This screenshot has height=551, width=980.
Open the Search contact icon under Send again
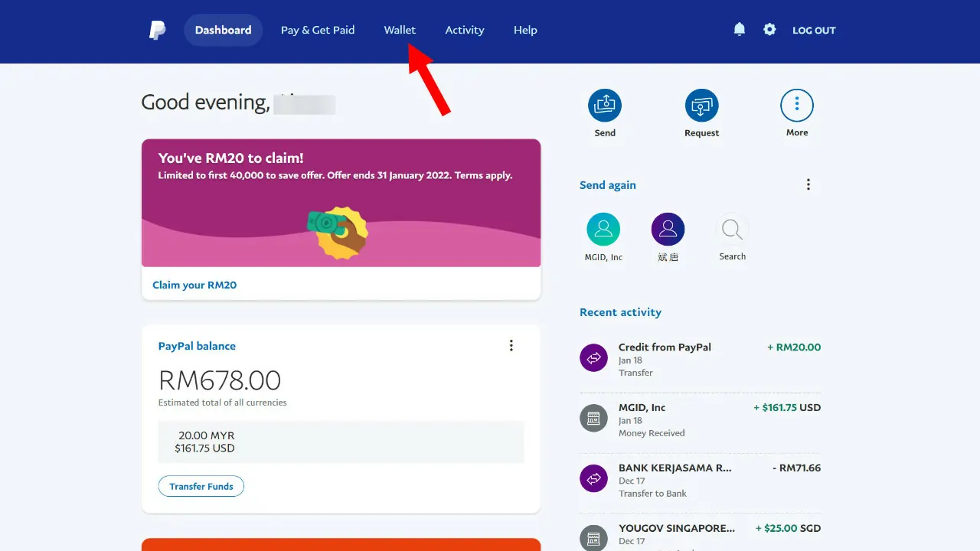(x=732, y=230)
